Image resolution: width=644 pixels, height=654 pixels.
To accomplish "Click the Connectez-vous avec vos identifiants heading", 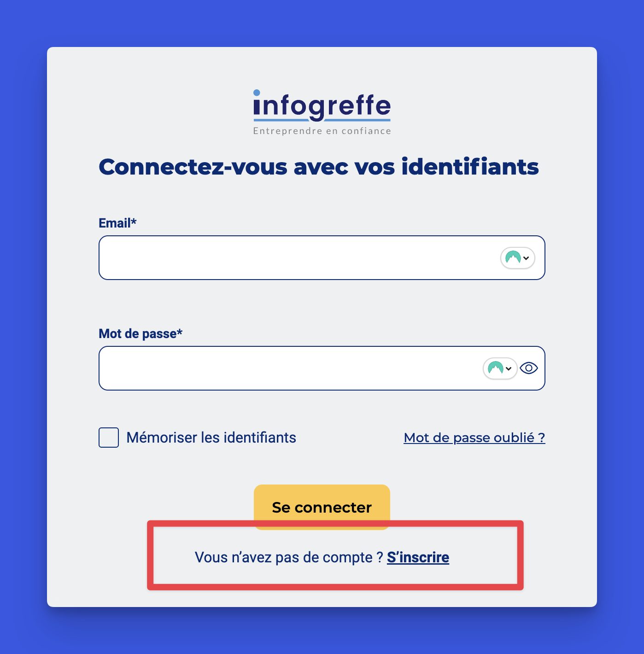I will [x=318, y=167].
